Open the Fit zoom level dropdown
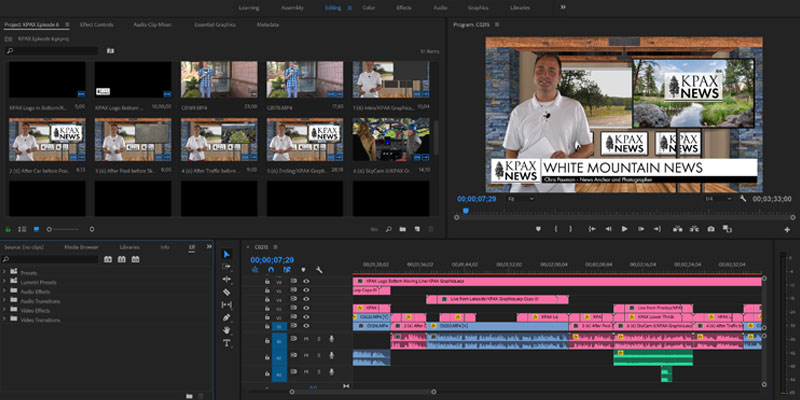The image size is (800, 400). point(521,198)
